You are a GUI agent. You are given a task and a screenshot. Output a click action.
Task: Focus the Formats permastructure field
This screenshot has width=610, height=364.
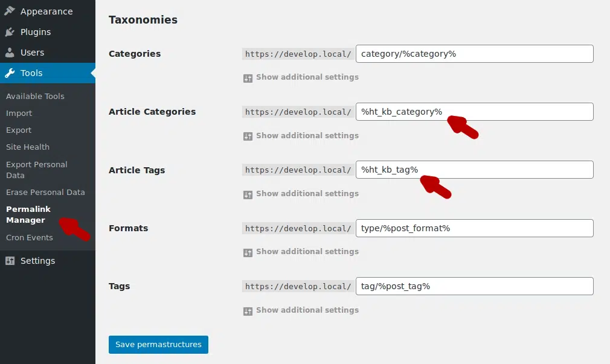click(474, 228)
